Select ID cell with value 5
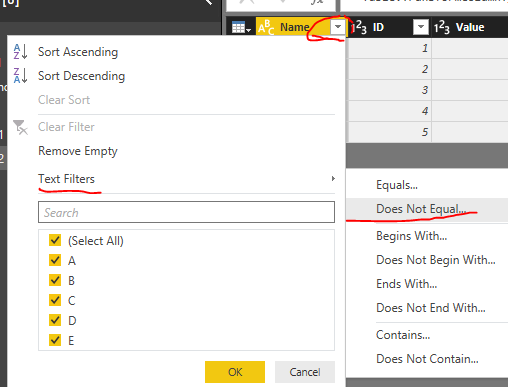The image size is (508, 387). tap(390, 132)
